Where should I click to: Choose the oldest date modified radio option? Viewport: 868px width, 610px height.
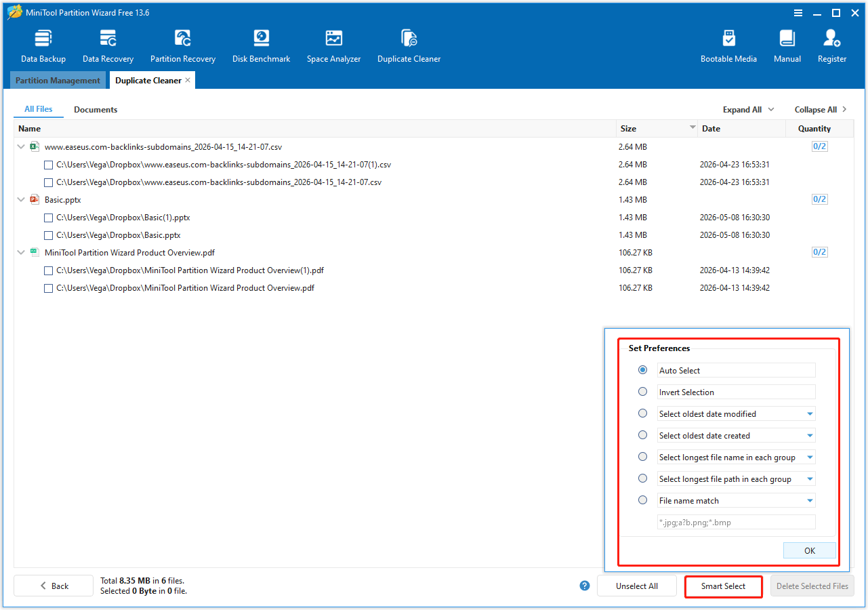(x=643, y=413)
